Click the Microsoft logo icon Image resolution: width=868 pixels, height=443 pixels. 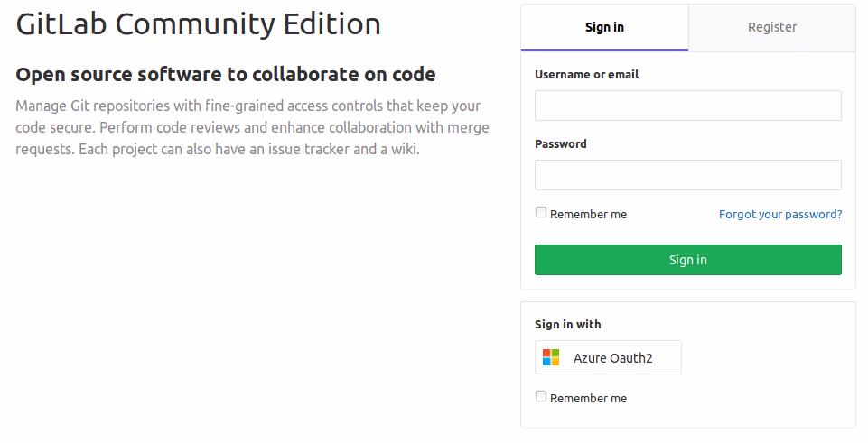click(551, 357)
